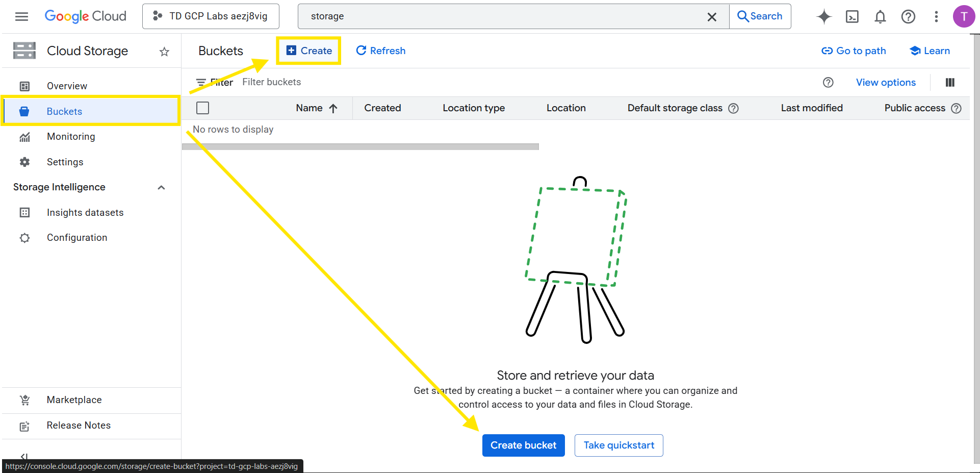Click the Take quickstart button
Image resolution: width=980 pixels, height=473 pixels.
[618, 445]
